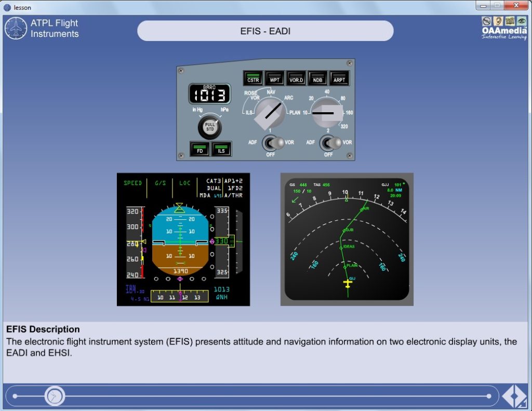Screen dimensions: 532x411
Task: Click the range selector knob
Action: 327,113
